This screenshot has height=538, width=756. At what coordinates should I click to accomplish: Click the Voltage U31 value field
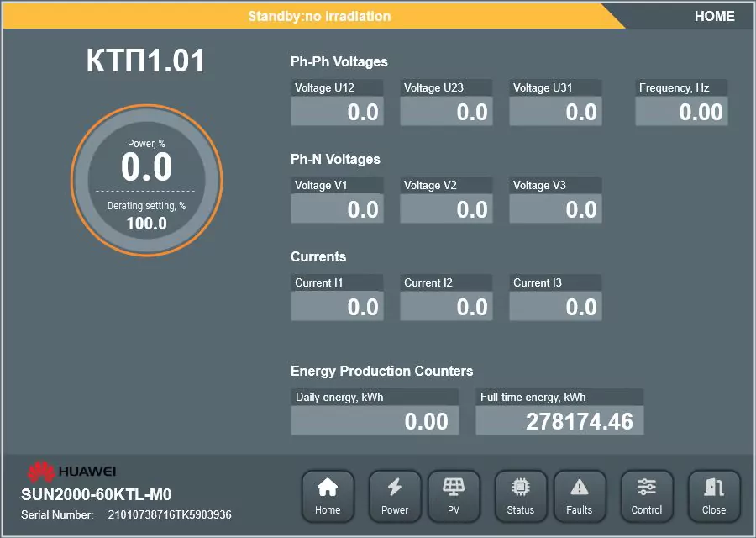coord(555,112)
